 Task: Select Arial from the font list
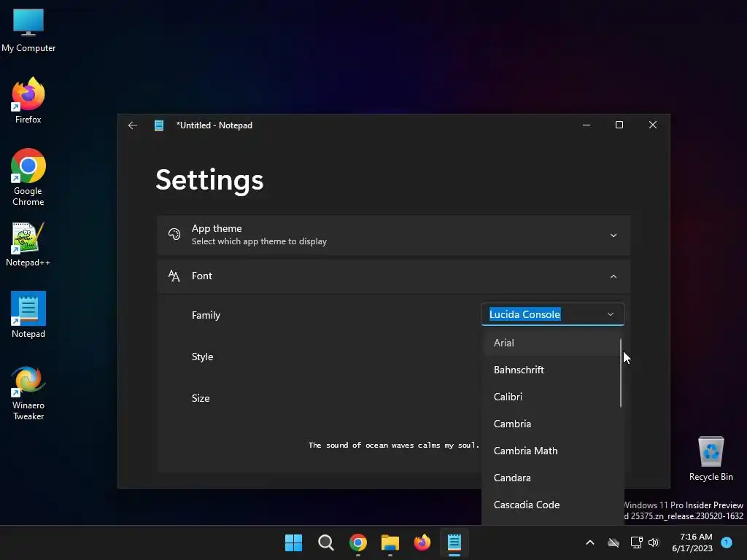552,343
